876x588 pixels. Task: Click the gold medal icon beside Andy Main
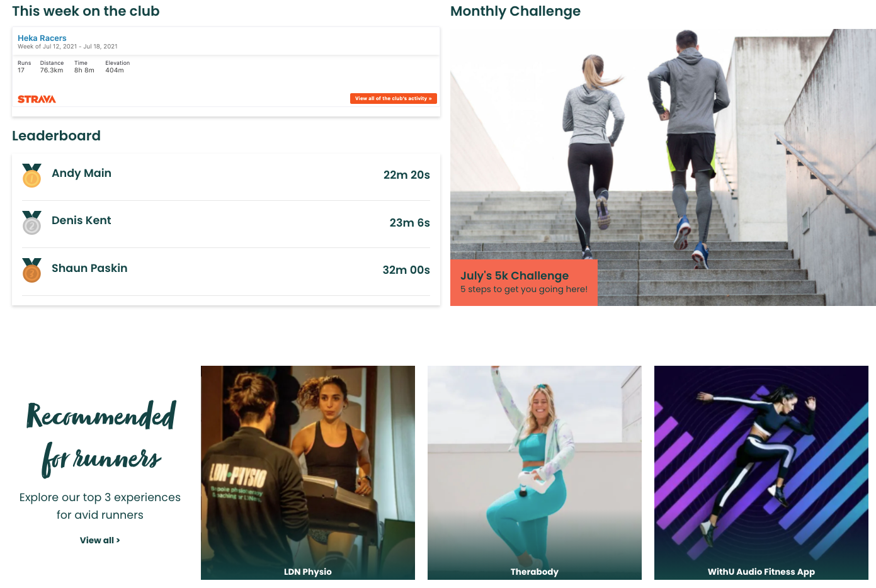click(x=31, y=176)
